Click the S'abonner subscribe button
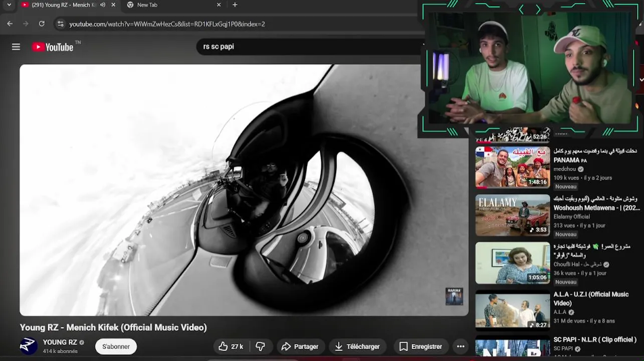Viewport: 644px width, 361px height. coord(116,346)
